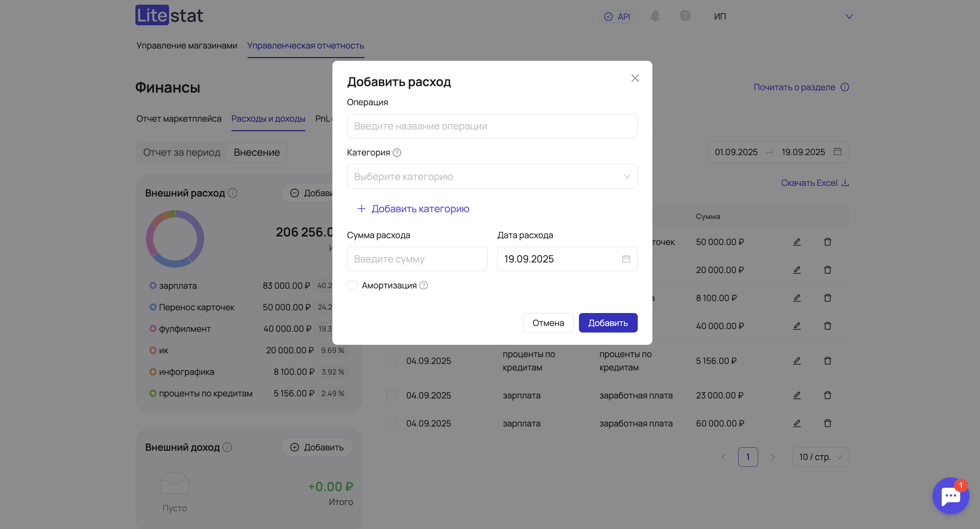Delete the 60 000.00 ₽ зарплата row
Screen dimensions: 980x529
tap(827, 423)
